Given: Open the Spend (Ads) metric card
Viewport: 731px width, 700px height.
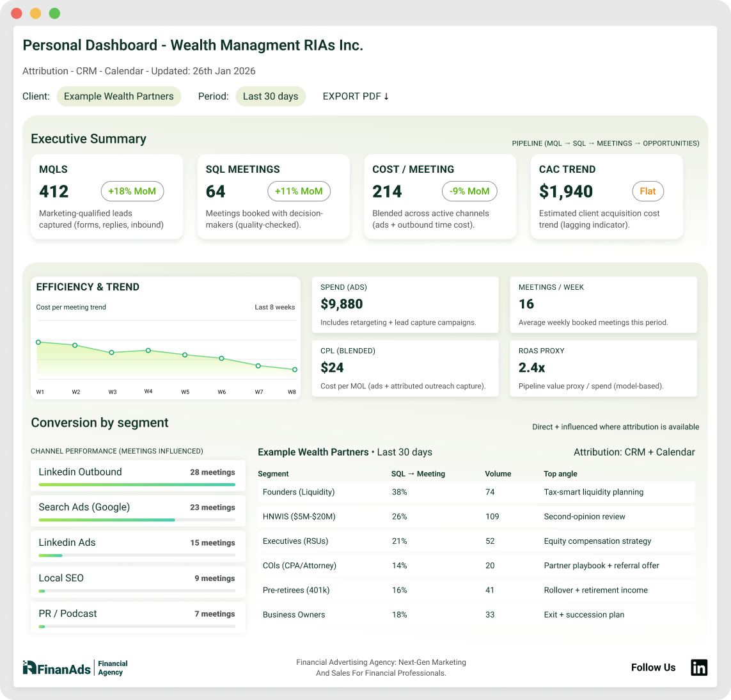Looking at the screenshot, I should click(405, 305).
